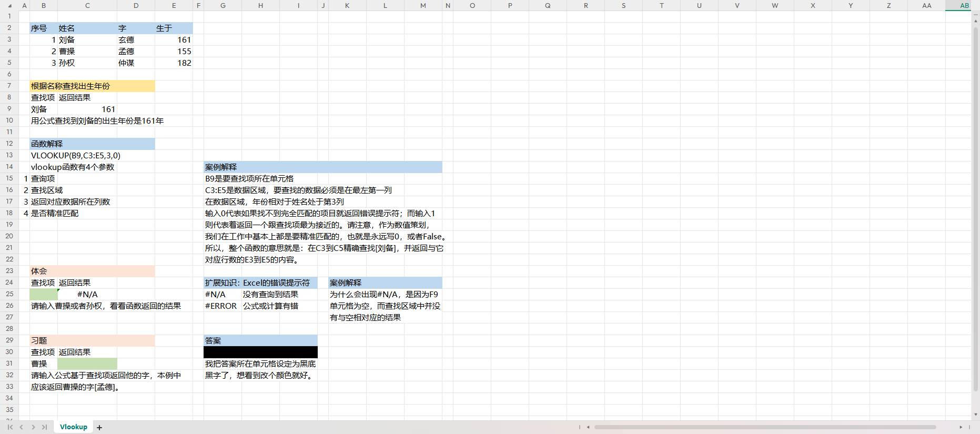Click the vertical scrollbar up arrow
Viewport: 980px width, 434px height.
tap(976, 21)
